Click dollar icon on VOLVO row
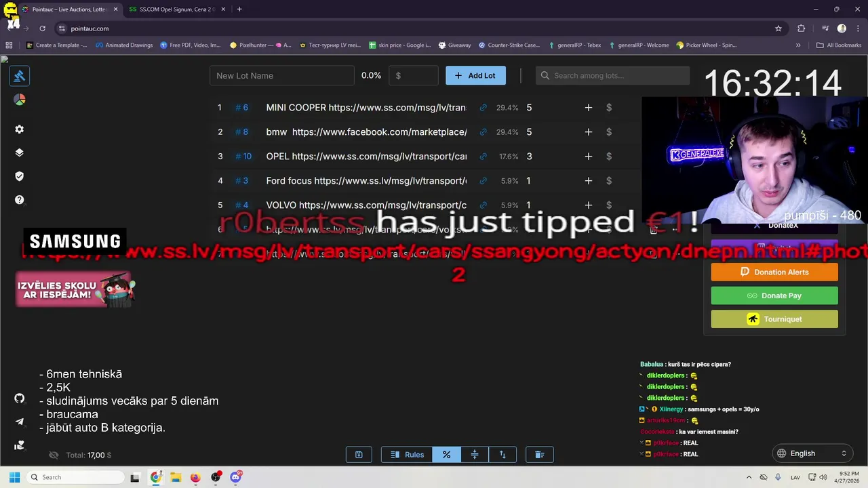This screenshot has height=488, width=868. coord(609,205)
